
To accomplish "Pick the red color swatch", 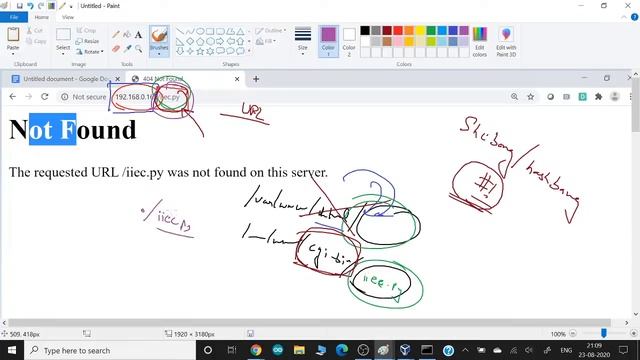I will (x=398, y=31).
